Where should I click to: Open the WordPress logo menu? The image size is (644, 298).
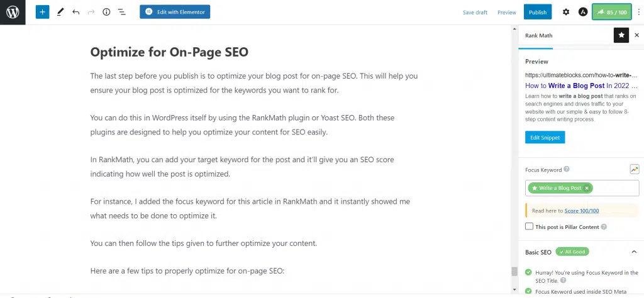13,13
